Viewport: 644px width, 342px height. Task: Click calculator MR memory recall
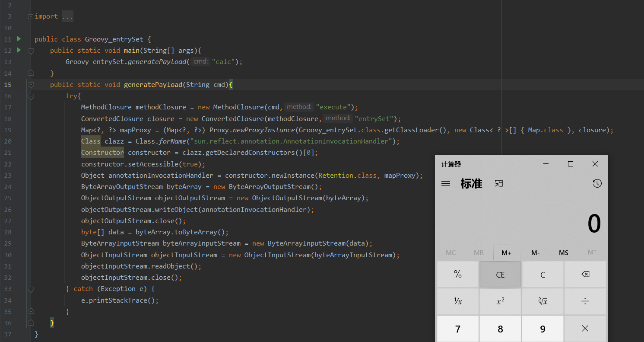[479, 253]
